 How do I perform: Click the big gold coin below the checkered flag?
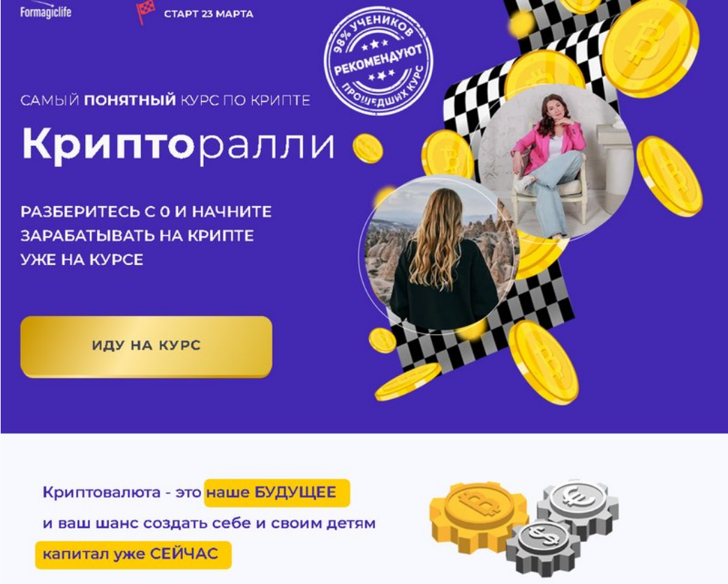point(544,362)
